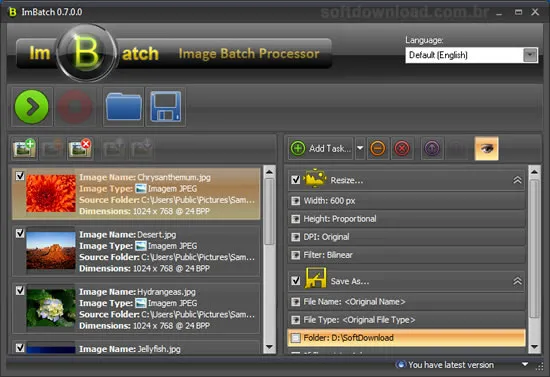Collapse the Resize task section
This screenshot has height=377, width=550.
517,180
